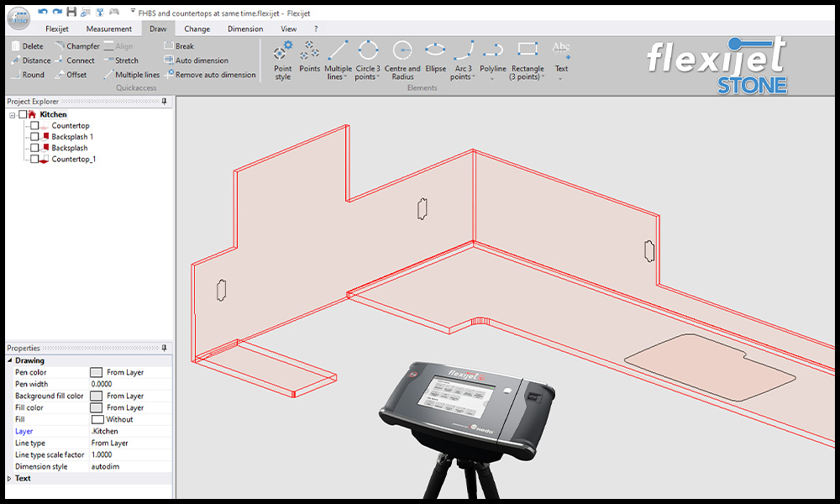Pick the Pen color swatch
This screenshot has width=840, height=504.
pyautogui.click(x=97, y=372)
